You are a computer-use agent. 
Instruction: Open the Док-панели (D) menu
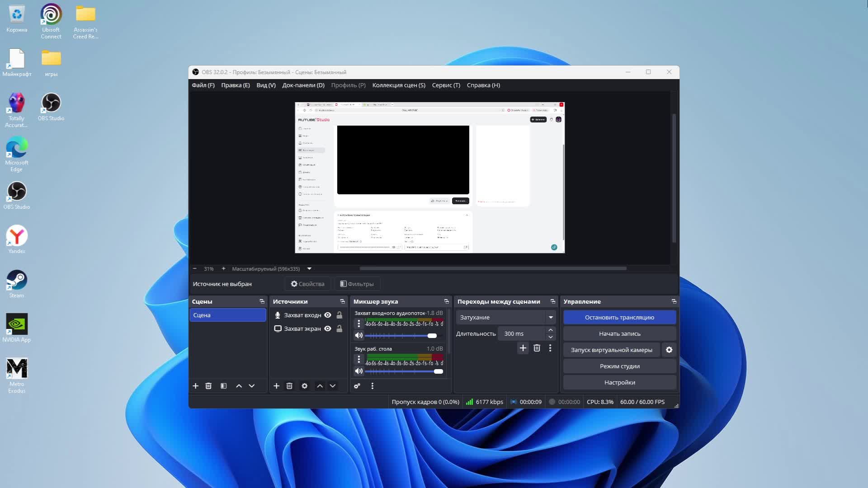coord(303,85)
